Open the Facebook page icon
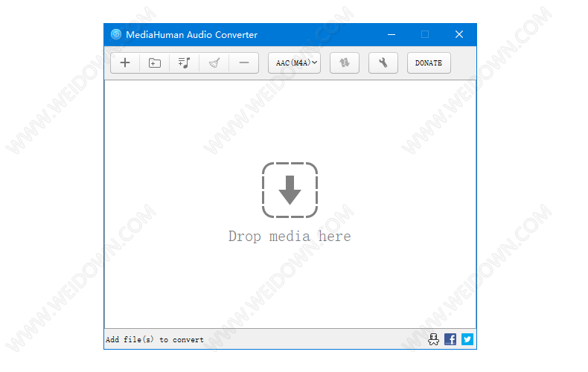 pos(450,339)
